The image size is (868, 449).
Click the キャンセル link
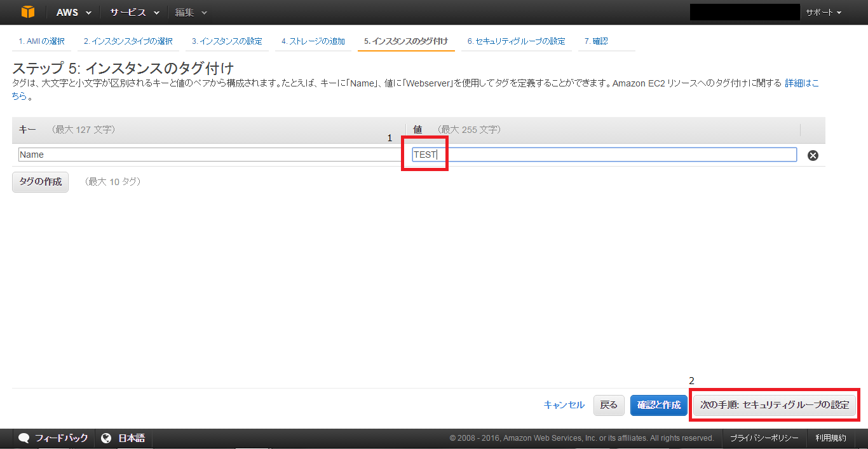click(x=564, y=405)
